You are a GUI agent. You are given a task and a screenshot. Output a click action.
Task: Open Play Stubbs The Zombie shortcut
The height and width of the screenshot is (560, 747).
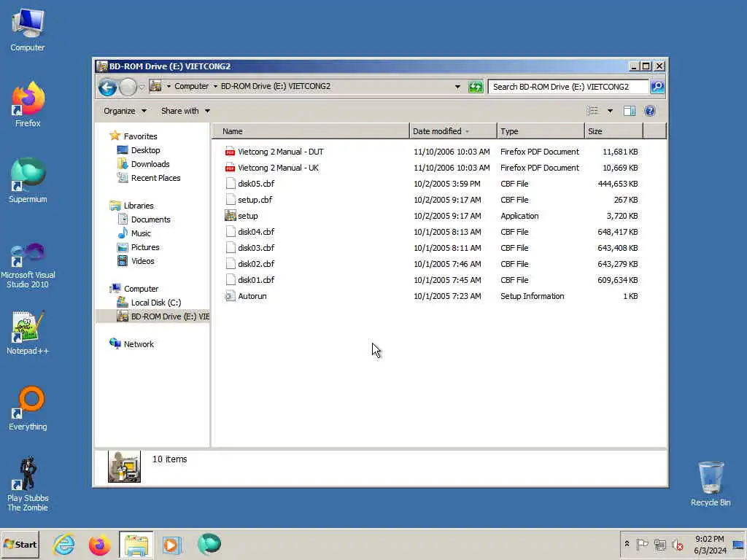coord(28,484)
